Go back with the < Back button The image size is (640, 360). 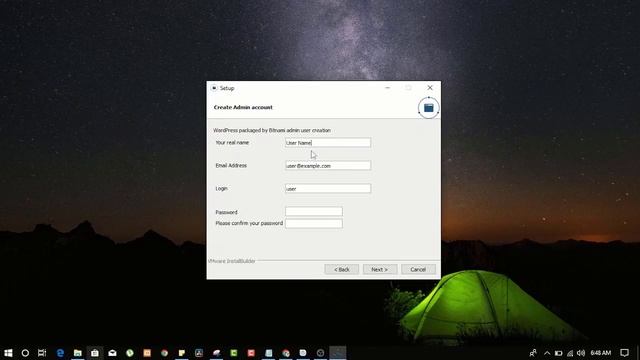pyautogui.click(x=342, y=269)
